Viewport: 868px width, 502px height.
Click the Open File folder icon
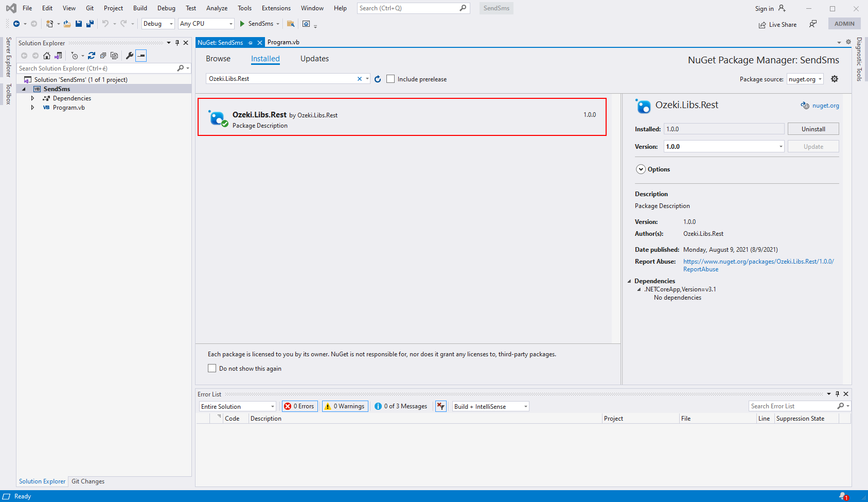click(67, 24)
